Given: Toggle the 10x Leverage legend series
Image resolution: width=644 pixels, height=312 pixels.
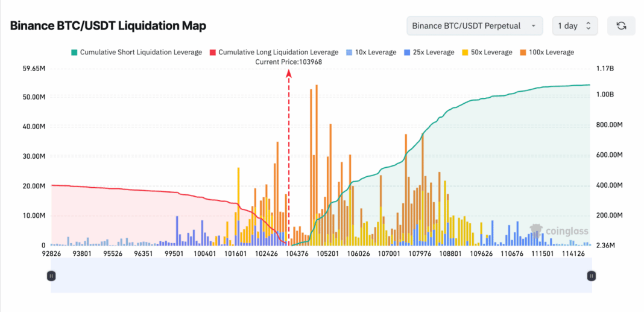Looking at the screenshot, I should pyautogui.click(x=376, y=53).
